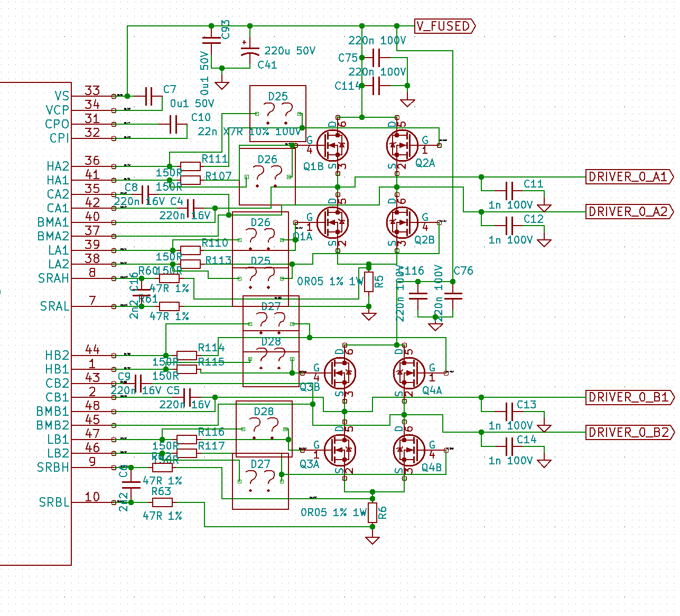
Task: Click the BMA1 pin name
Action: click(53, 222)
